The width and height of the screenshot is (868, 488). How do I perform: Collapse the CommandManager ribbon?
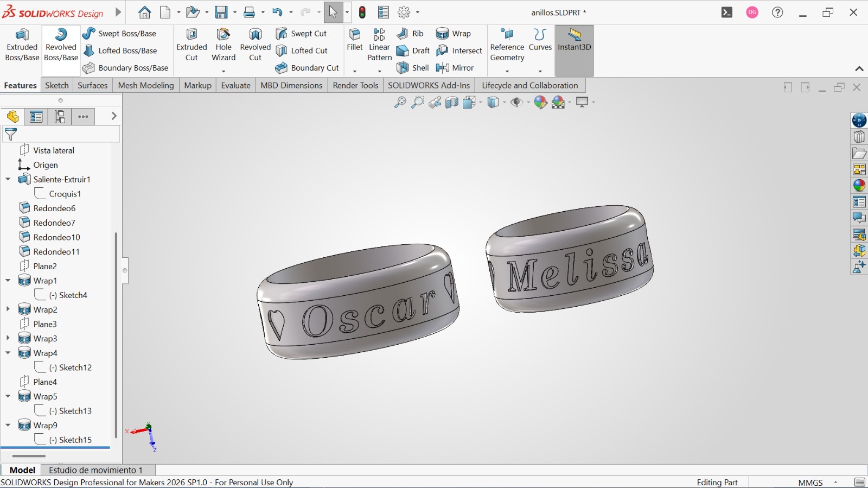(859, 69)
